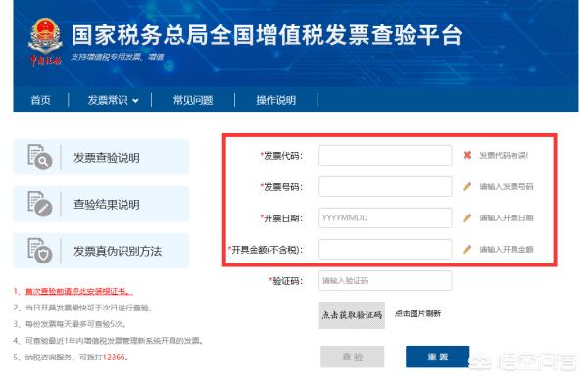The width and height of the screenshot is (588, 382).
Task: Click the 验证码 input field
Action: (x=385, y=281)
